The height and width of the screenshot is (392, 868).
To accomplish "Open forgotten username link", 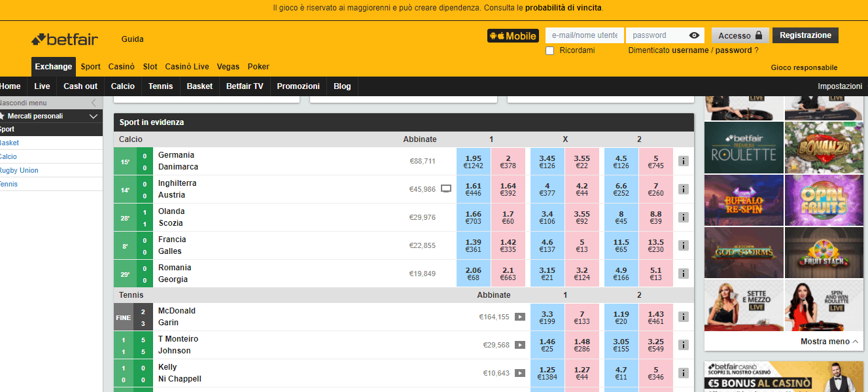I will tap(690, 50).
